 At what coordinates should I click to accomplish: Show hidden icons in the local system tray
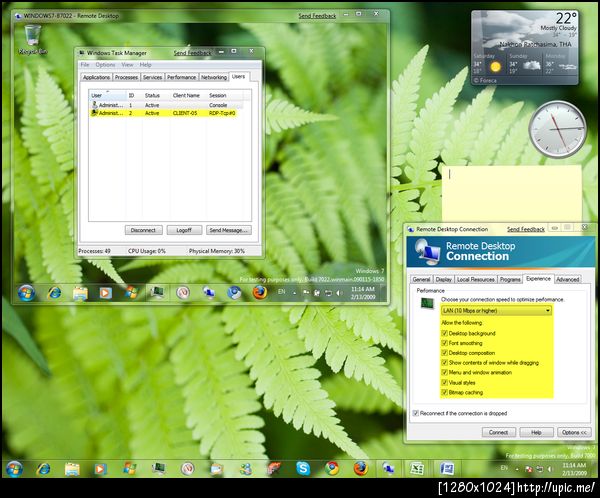517,469
